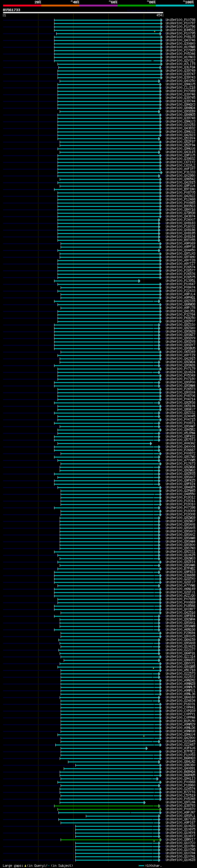The width and height of the screenshot is (197, 868).
Task: Select the label UniRef100_Q38793
Action: click(180, 806)
